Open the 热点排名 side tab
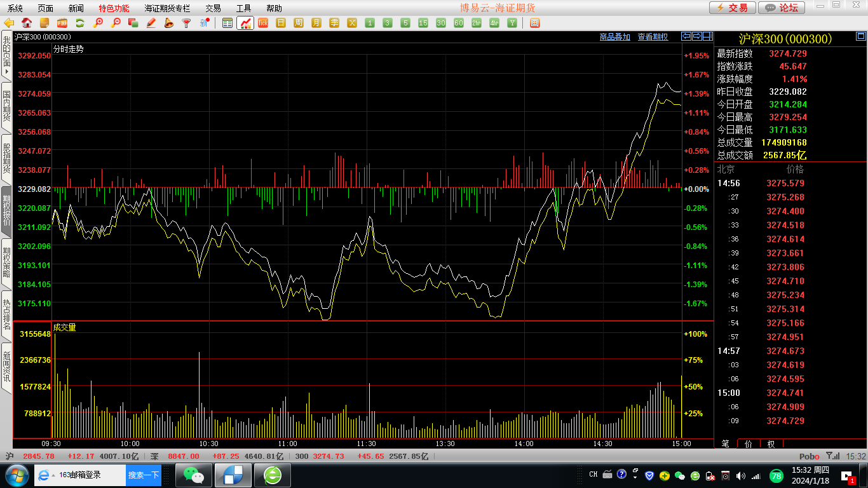Image resolution: width=868 pixels, height=488 pixels. (x=6, y=315)
